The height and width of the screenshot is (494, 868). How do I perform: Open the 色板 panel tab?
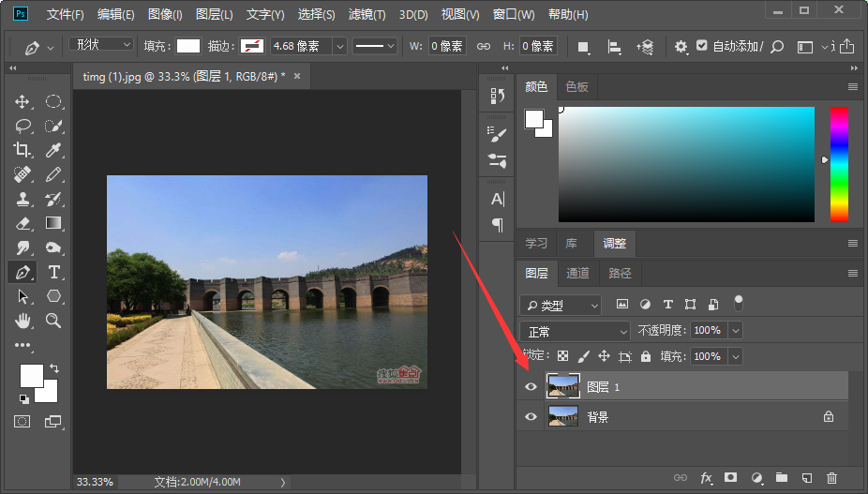(577, 87)
